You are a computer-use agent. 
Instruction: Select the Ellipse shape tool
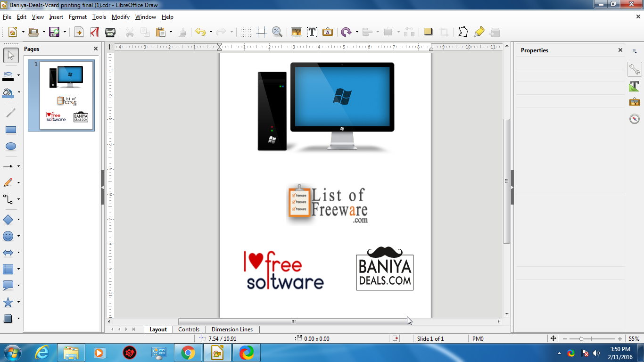[x=11, y=147]
